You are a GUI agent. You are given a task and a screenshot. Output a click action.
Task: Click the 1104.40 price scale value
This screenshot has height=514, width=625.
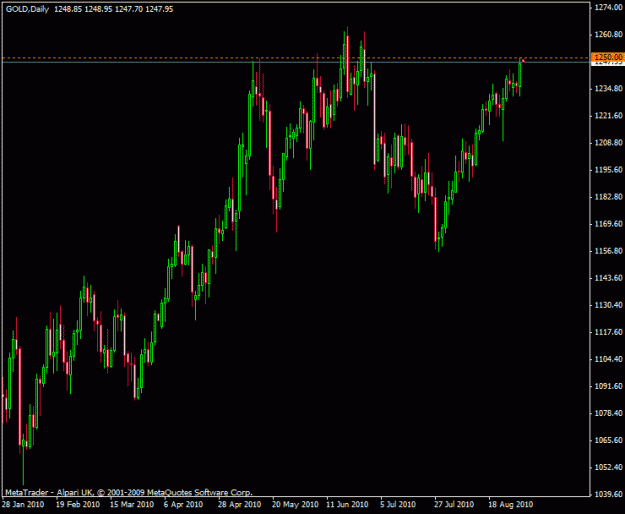click(608, 359)
